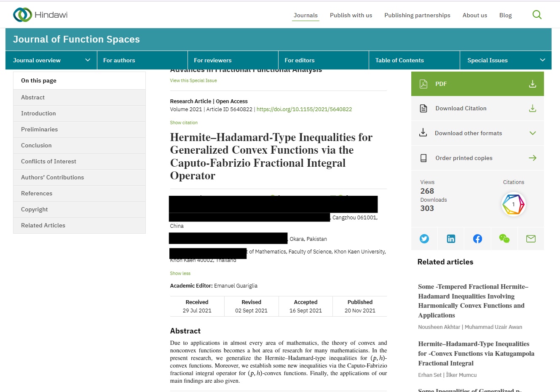
Task: Share article on Twitter
Action: [424, 239]
